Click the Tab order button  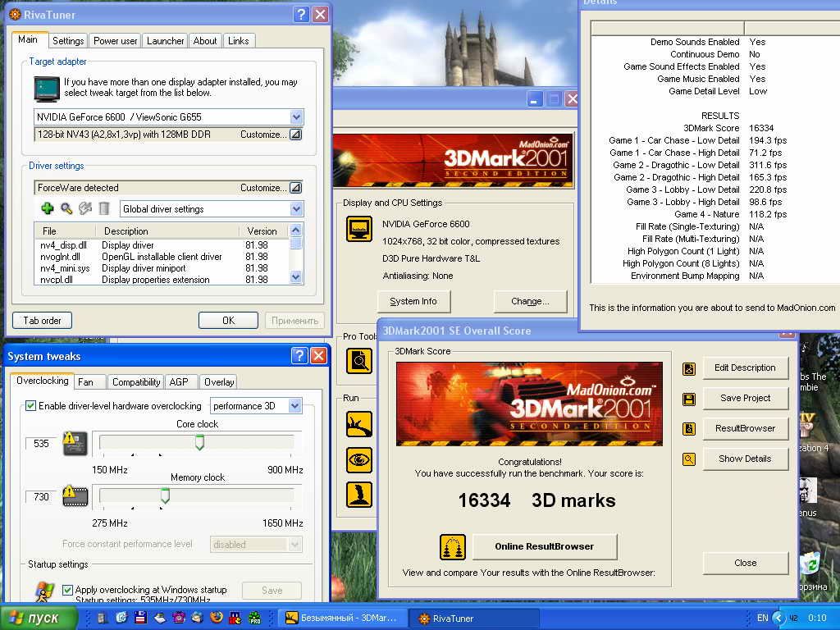[43, 321]
